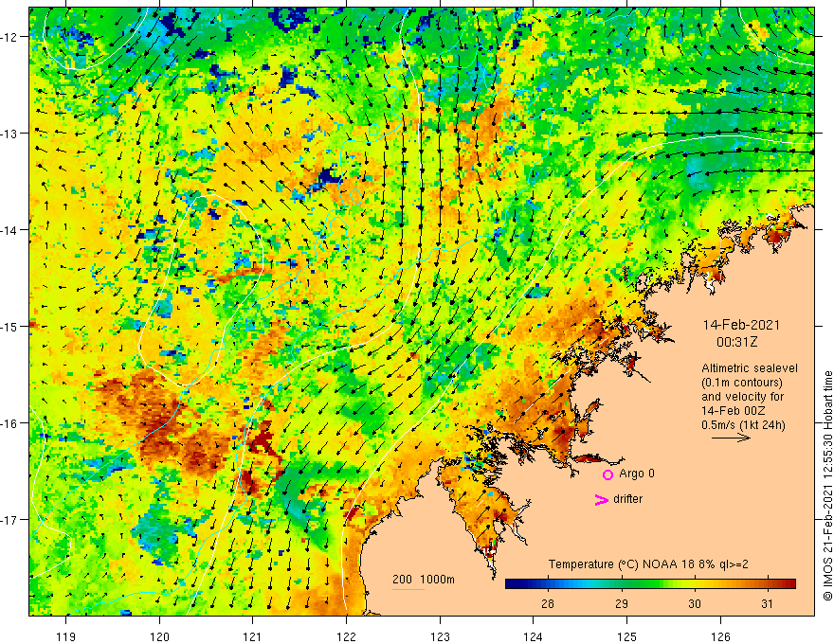The width and height of the screenshot is (834, 644).
Task: Click the Temperature NOAA 18 title text
Action: pyautogui.click(x=648, y=564)
